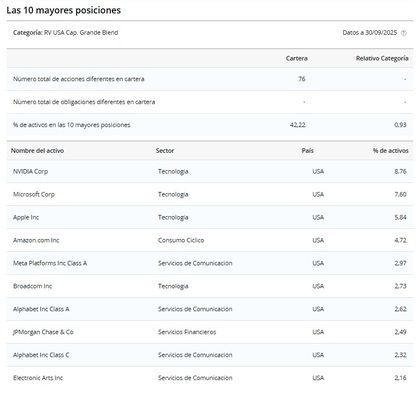Viewport: 420px width, 398px height.
Task: Select the Alphabet Inc Class C name
Action: pos(41,355)
